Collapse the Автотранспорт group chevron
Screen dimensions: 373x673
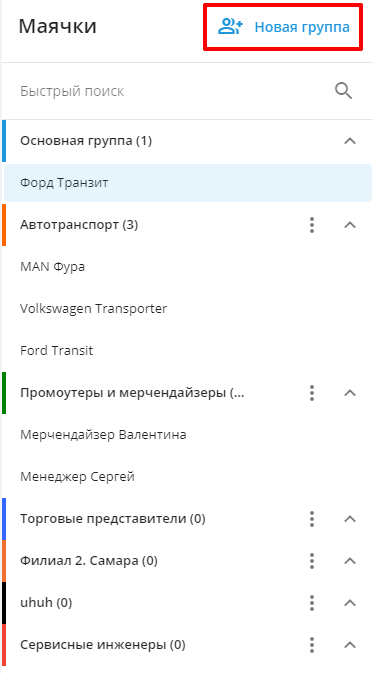(350, 225)
